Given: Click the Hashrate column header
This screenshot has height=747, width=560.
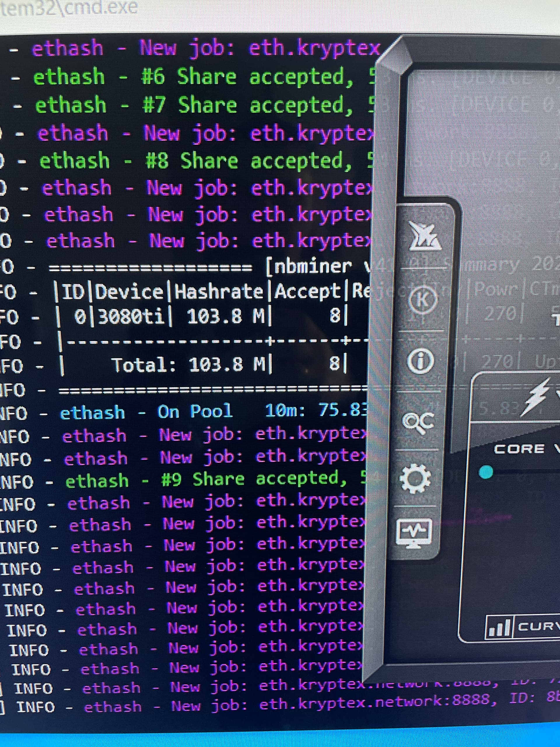Looking at the screenshot, I should 219,292.
